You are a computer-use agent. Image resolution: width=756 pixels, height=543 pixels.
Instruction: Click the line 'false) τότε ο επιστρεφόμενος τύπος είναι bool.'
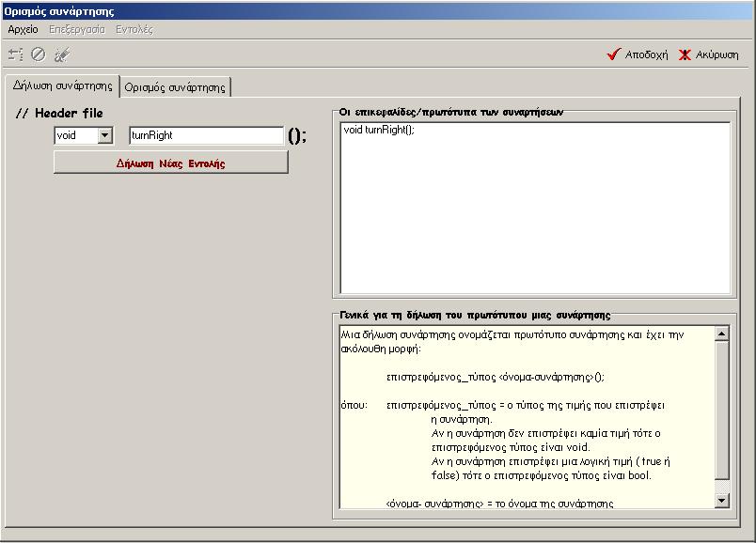coord(541,475)
